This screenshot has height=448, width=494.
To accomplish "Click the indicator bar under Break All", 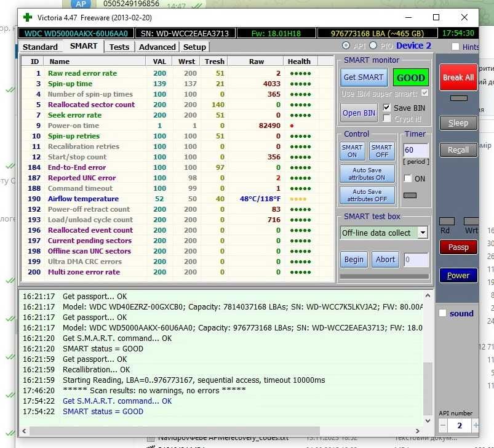I will tap(458, 98).
